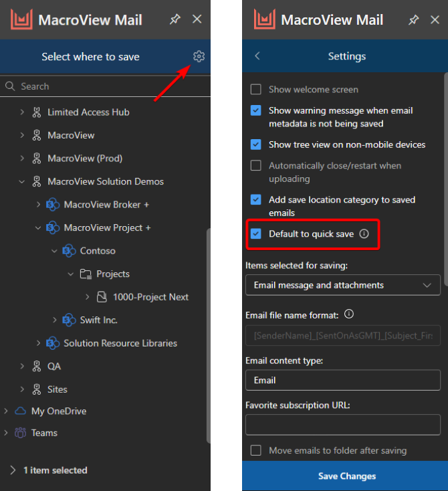This screenshot has height=491, width=448.
Task: Enable Move emails to folder after saving
Action: (256, 450)
